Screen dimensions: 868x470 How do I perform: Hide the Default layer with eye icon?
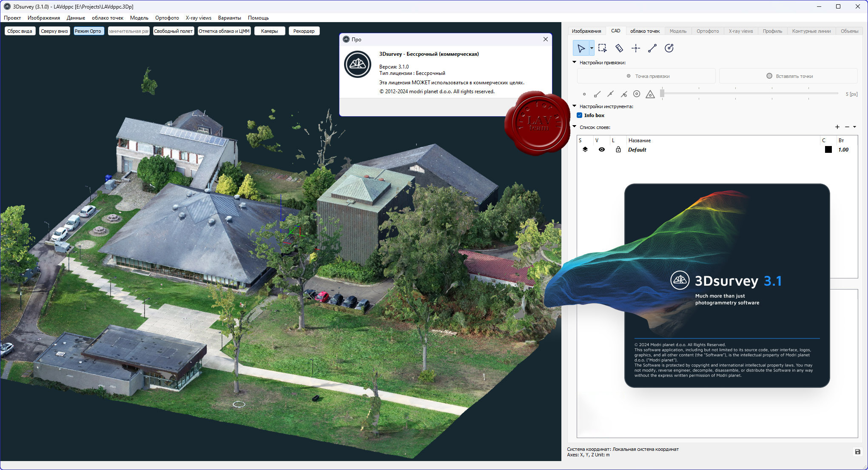(602, 149)
